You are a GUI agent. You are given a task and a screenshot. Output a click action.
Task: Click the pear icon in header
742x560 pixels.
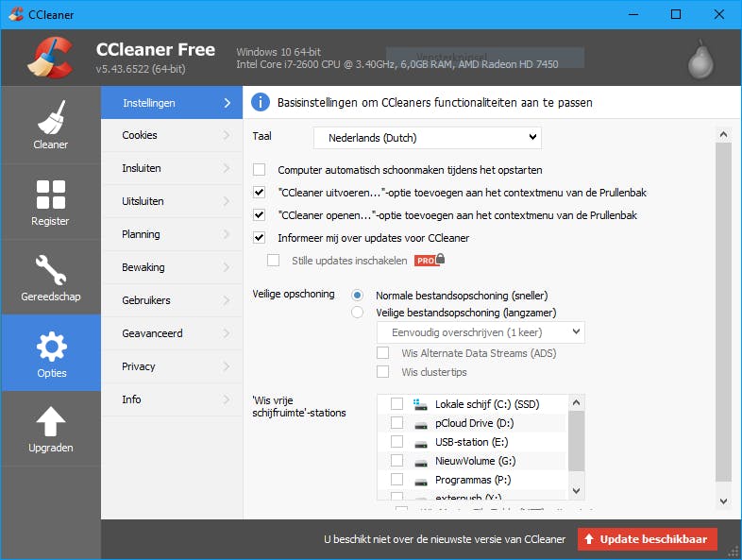(x=700, y=59)
